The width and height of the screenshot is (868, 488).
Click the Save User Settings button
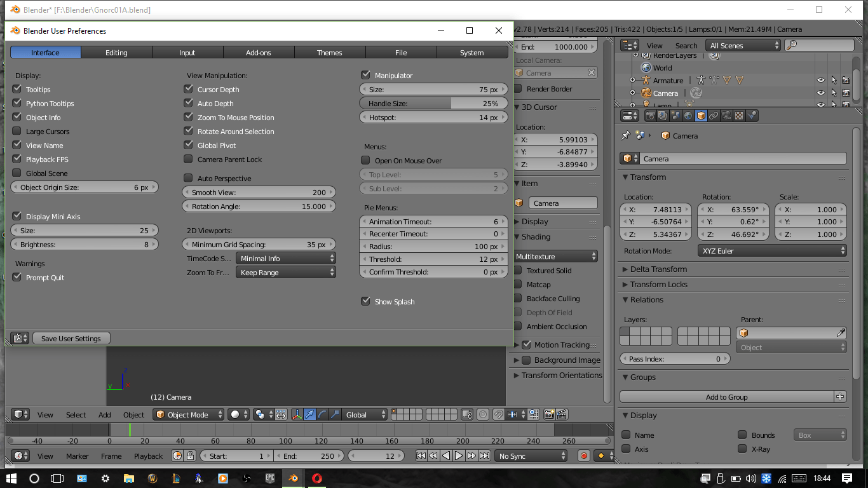point(71,338)
